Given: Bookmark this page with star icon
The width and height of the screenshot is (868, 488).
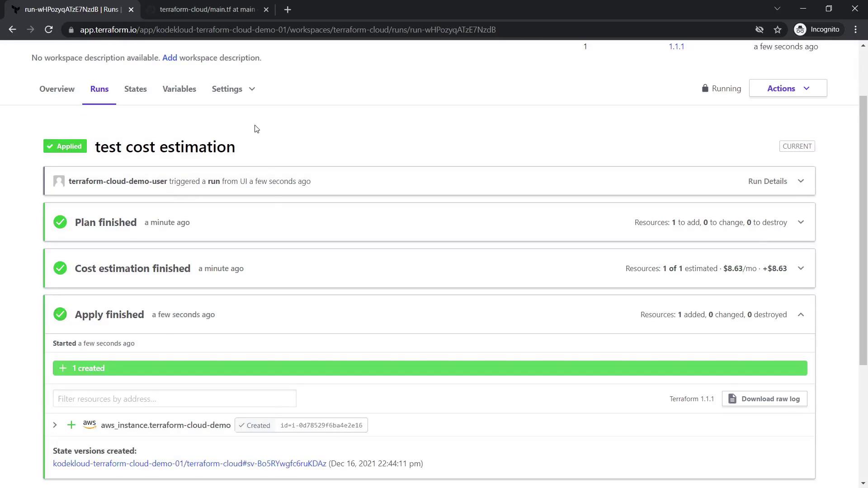Looking at the screenshot, I should click(778, 30).
